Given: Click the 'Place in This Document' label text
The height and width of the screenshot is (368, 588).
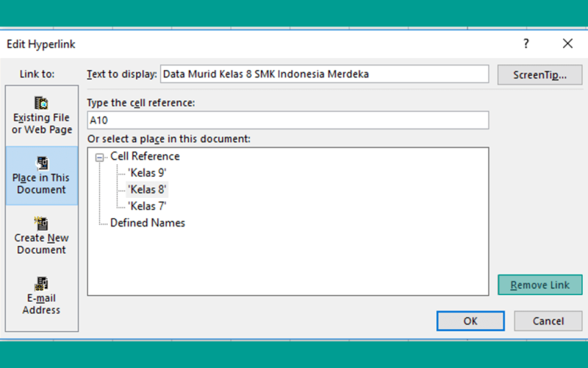Looking at the screenshot, I should (41, 183).
